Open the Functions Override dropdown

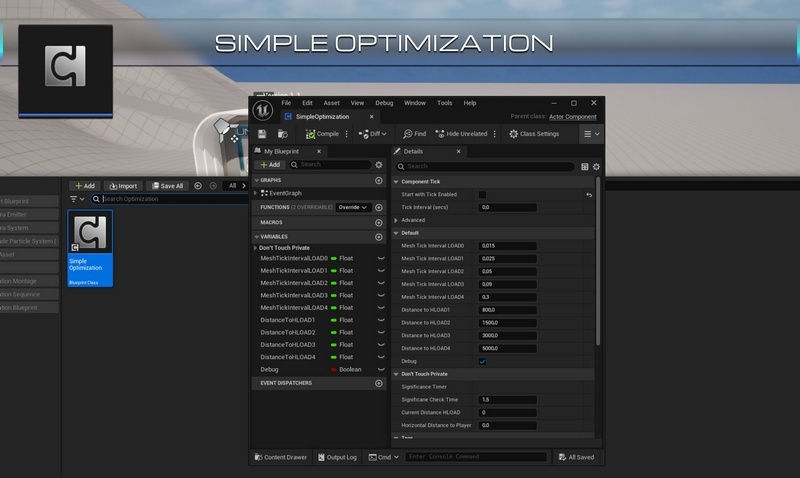[x=353, y=207]
